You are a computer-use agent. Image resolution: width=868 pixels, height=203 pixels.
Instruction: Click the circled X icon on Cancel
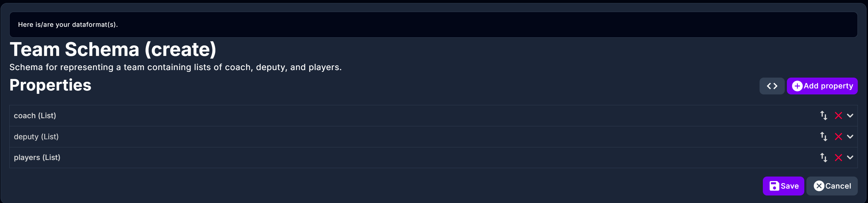tap(819, 186)
